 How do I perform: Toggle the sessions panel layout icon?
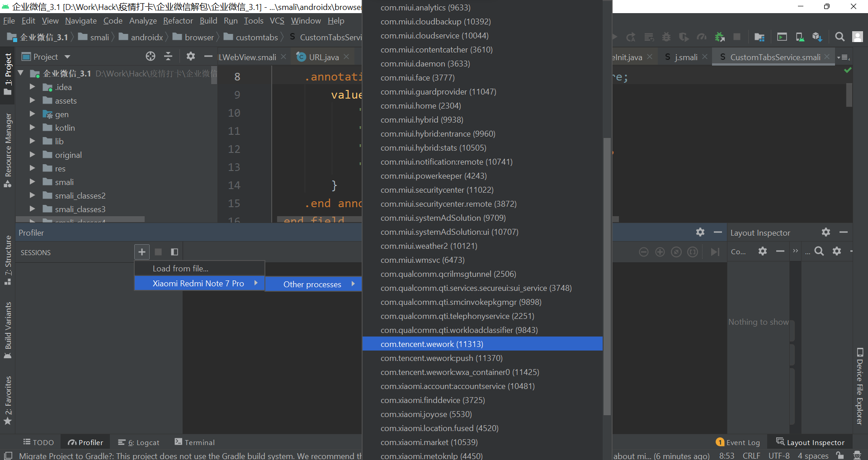click(x=175, y=252)
